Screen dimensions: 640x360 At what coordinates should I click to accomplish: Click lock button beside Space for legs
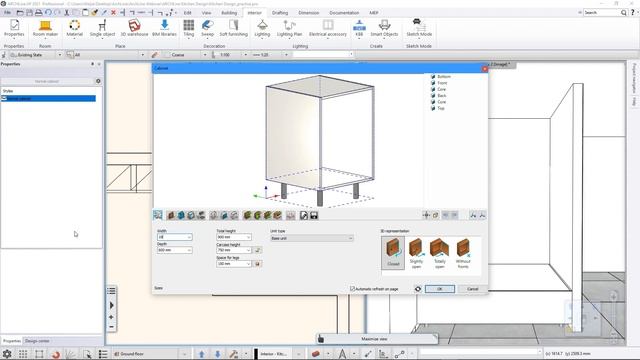(258, 264)
